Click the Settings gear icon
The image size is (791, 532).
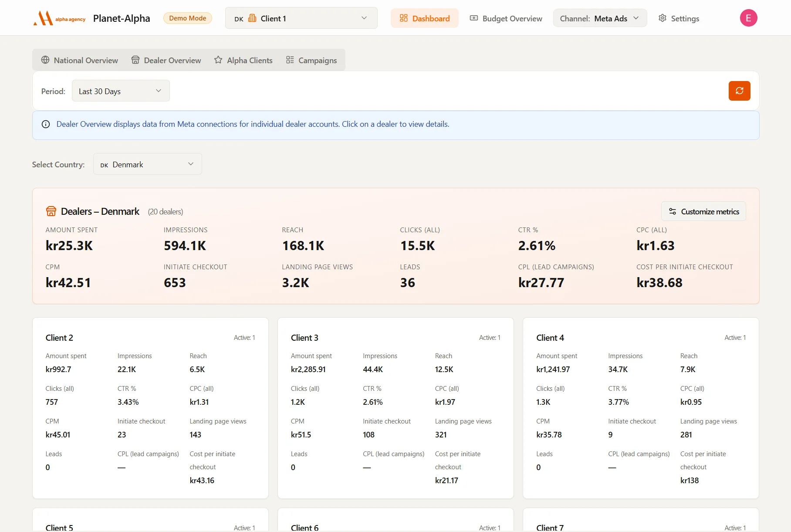click(662, 18)
